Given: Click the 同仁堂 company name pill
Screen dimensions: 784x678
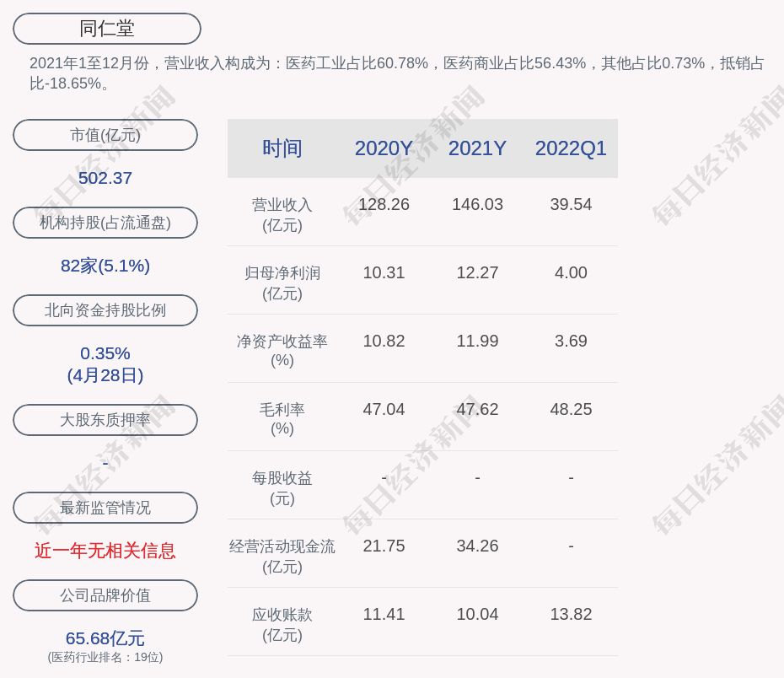Looking at the screenshot, I should point(107,29).
